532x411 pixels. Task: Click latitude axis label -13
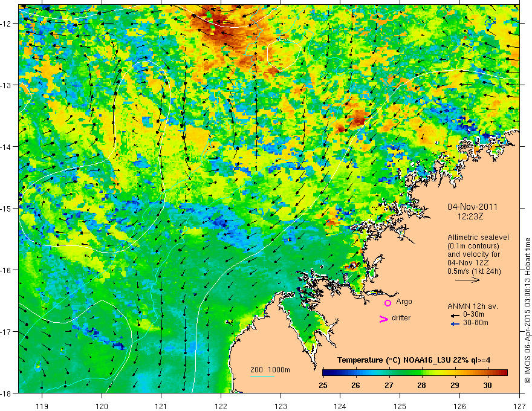pyautogui.click(x=6, y=85)
